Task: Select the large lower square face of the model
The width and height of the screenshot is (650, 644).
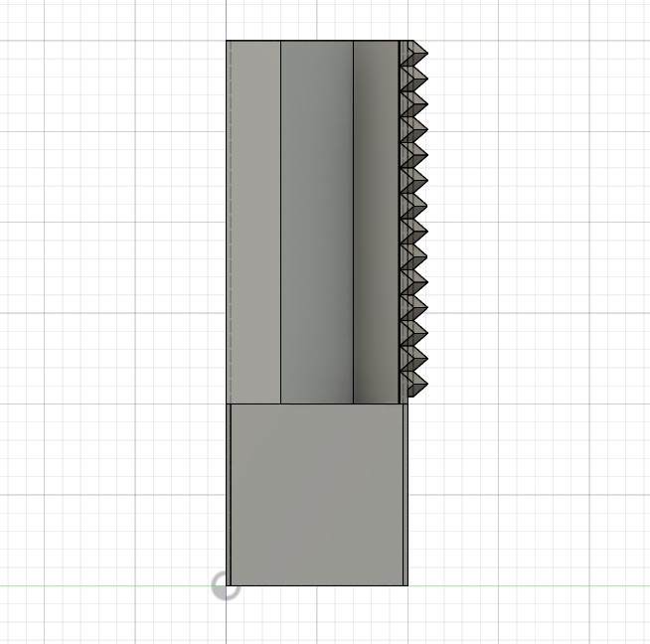Action: coord(317,495)
